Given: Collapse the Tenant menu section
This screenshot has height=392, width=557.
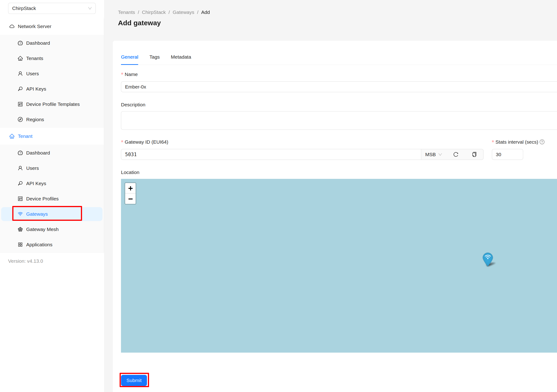Looking at the screenshot, I should pyautogui.click(x=25, y=136).
